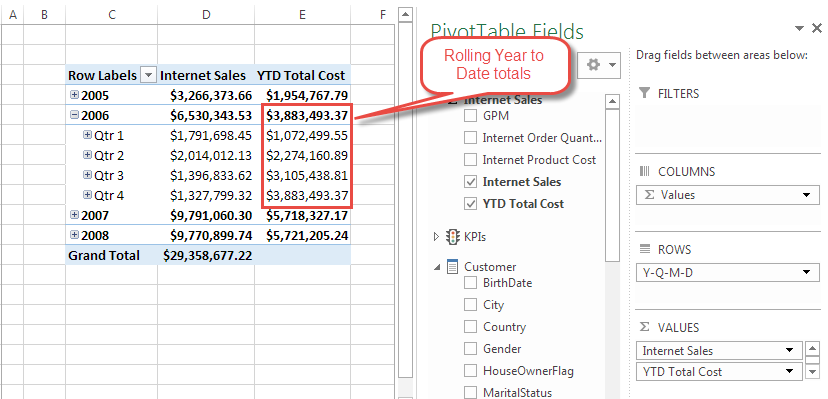The height and width of the screenshot is (399, 828).
Task: Expand the Qtr 4 row
Action: [88, 195]
